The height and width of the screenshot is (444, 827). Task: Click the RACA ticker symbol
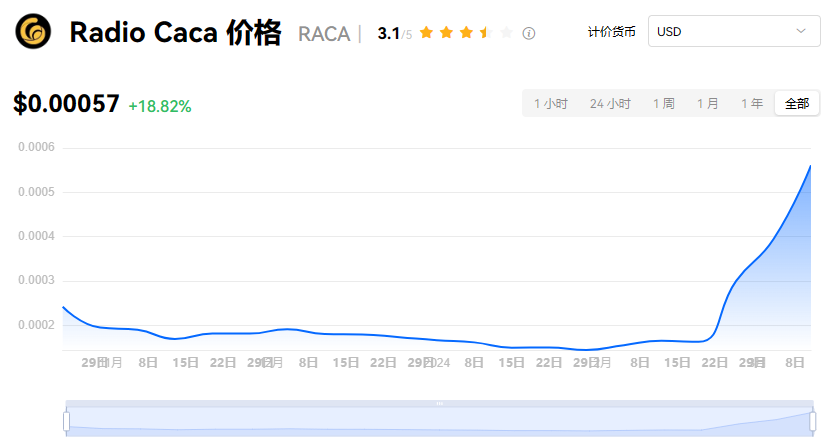(x=324, y=34)
